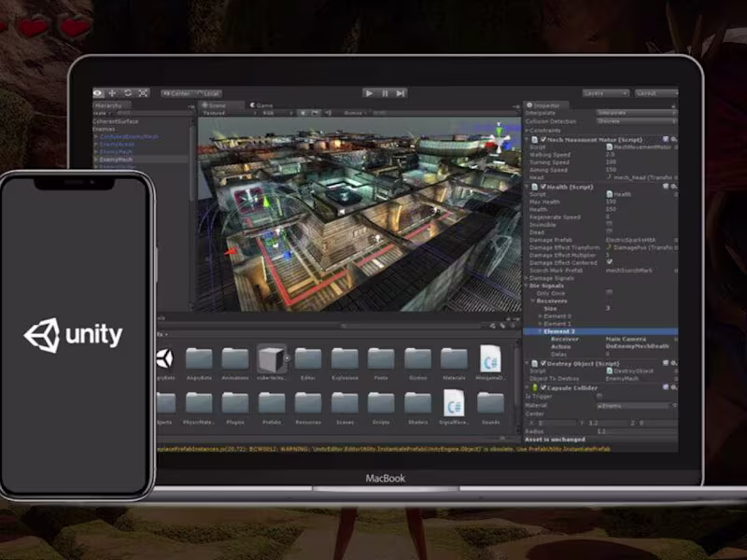Open the Gizmos folder

[x=417, y=359]
